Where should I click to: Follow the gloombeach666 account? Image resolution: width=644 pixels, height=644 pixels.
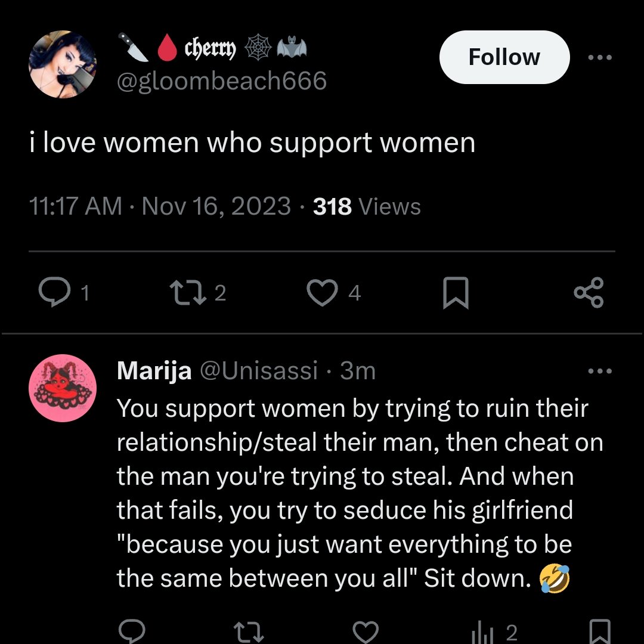(x=504, y=57)
